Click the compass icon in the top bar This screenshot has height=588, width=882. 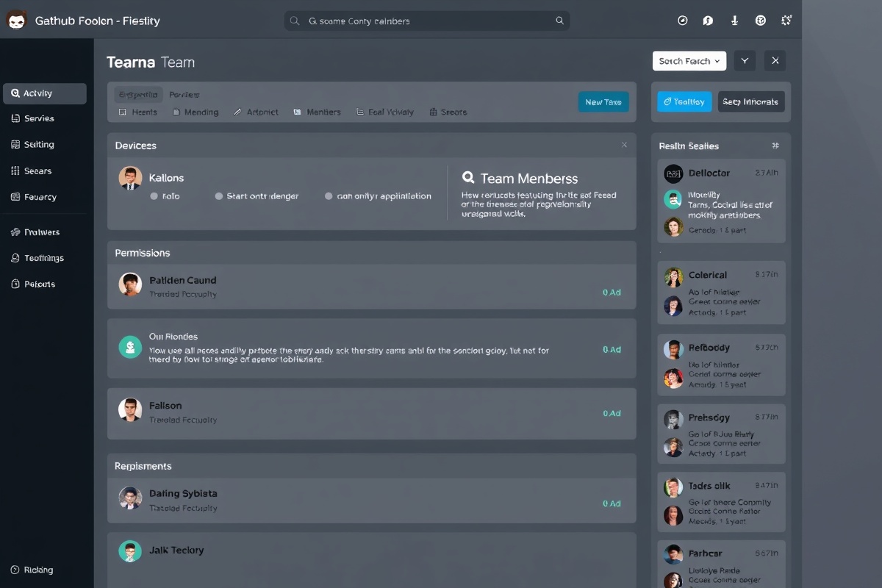pyautogui.click(x=682, y=21)
